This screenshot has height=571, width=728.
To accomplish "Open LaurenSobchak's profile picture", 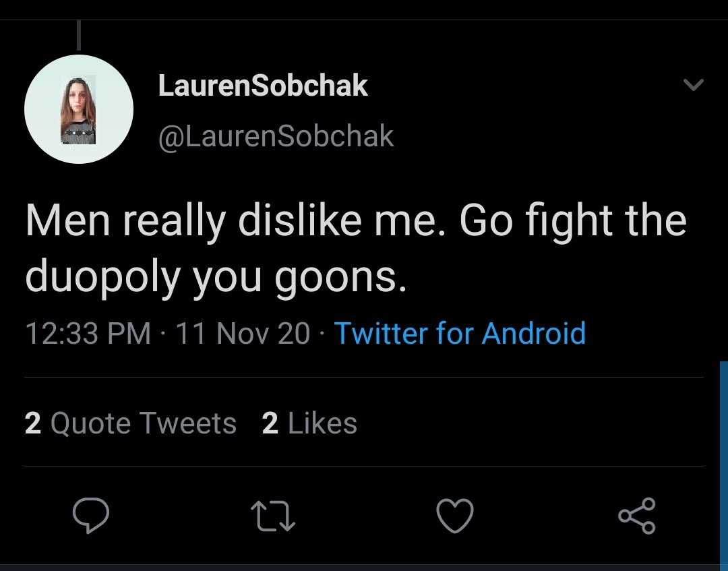I will [x=79, y=109].
